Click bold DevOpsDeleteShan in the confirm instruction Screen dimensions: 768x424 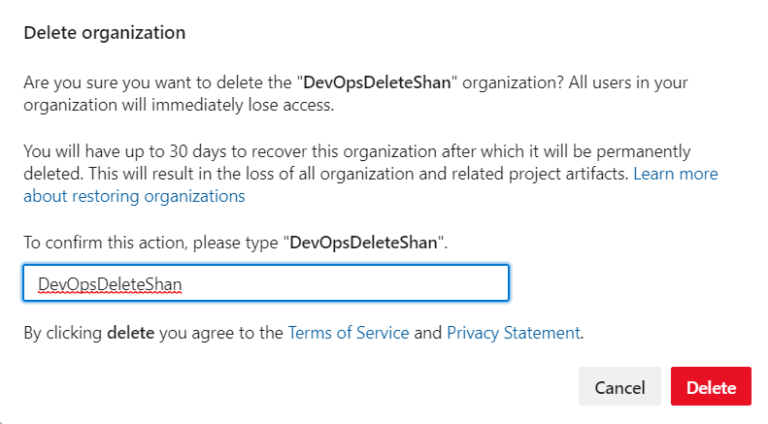point(365,242)
